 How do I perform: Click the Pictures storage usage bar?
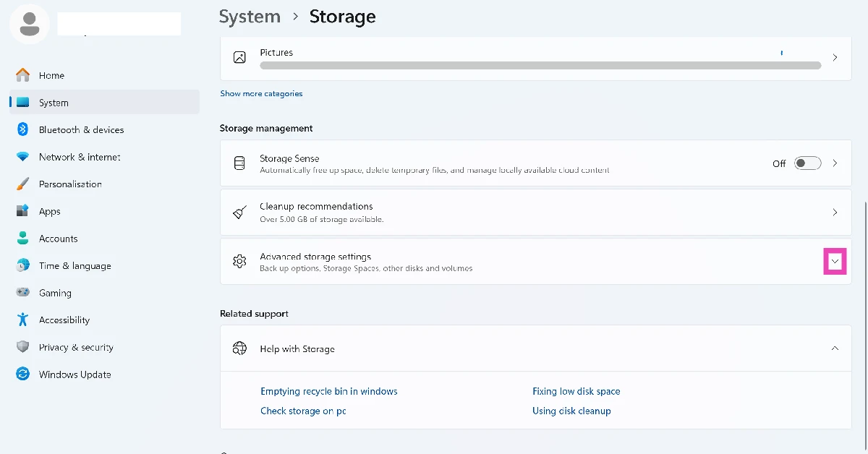pyautogui.click(x=540, y=65)
